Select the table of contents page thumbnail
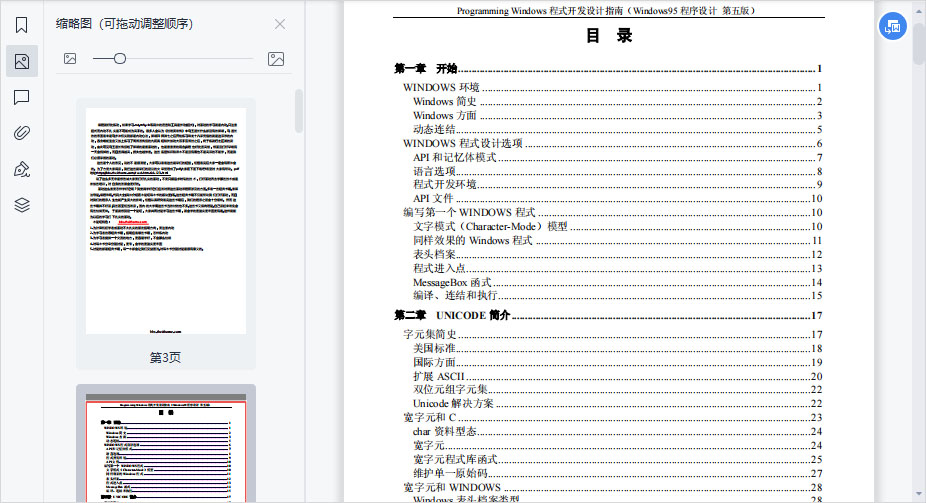 pyautogui.click(x=166, y=448)
